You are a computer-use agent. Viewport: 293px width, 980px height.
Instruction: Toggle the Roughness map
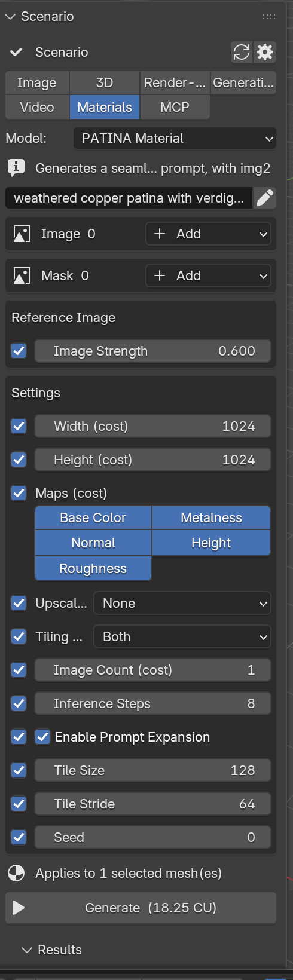click(x=93, y=568)
